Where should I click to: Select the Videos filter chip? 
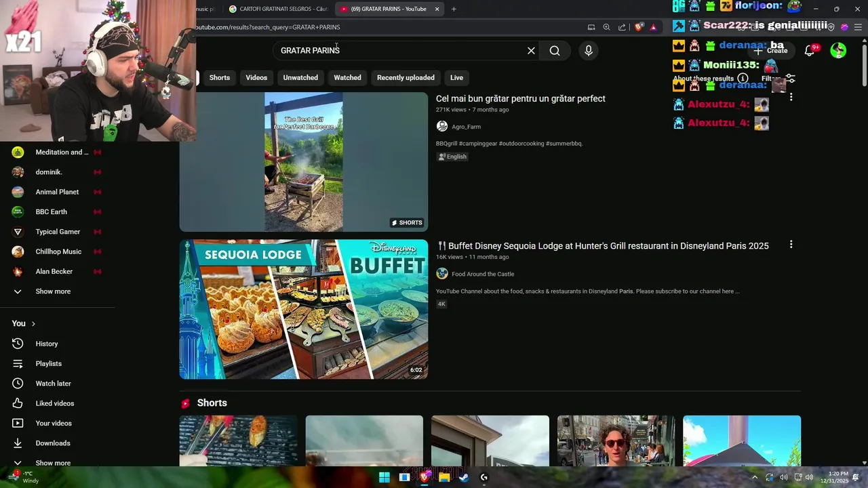point(256,77)
